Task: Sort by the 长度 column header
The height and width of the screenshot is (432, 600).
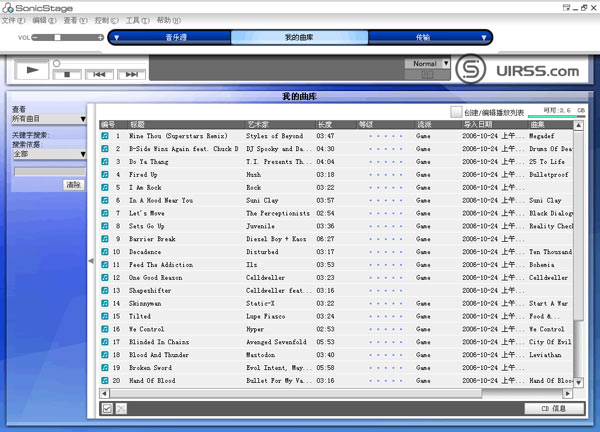Action: [x=336, y=124]
